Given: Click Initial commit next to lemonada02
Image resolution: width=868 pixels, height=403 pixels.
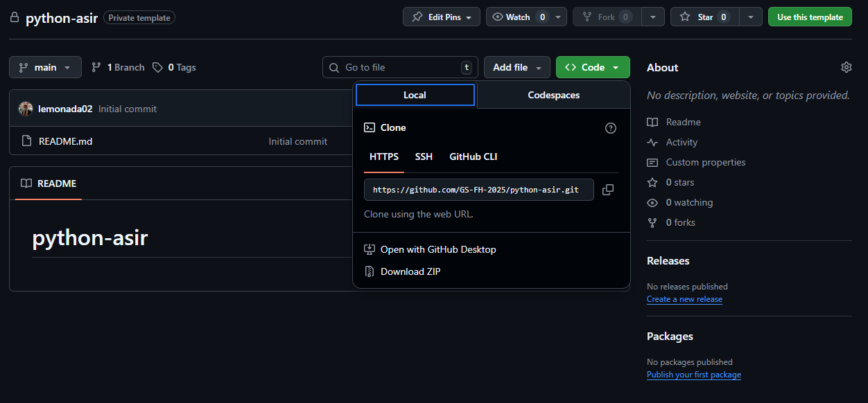Looking at the screenshot, I should coord(128,109).
